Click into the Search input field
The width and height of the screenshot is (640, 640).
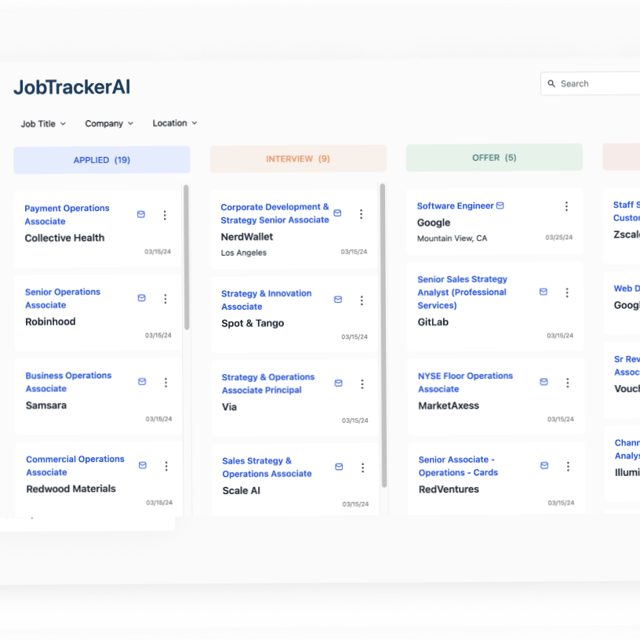592,84
